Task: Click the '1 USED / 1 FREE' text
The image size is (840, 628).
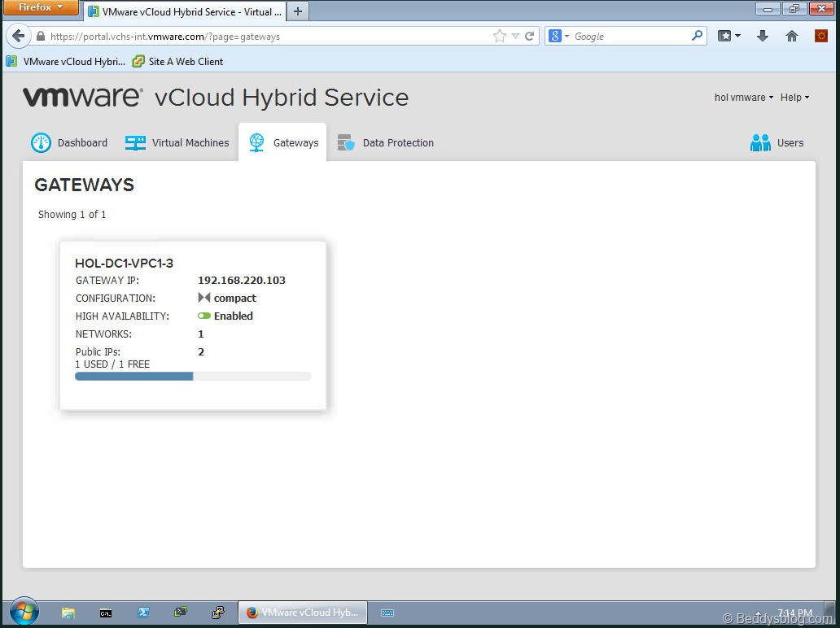Action: [112, 364]
